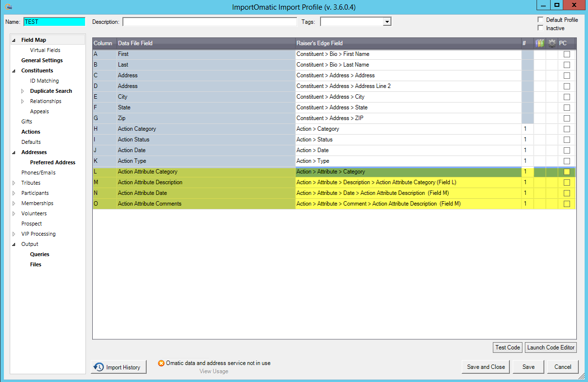The height and width of the screenshot is (382, 588).
Task: Click the Launch Code Editor button
Action: pos(551,347)
